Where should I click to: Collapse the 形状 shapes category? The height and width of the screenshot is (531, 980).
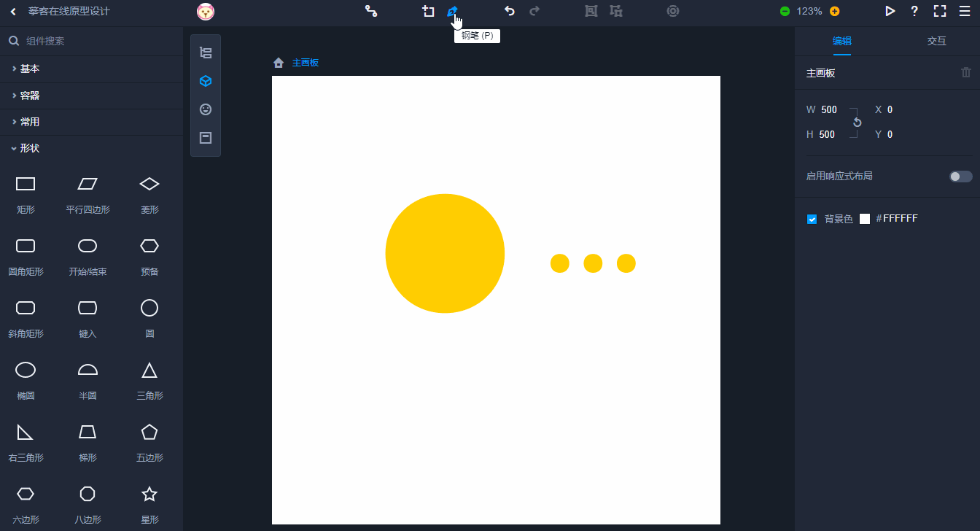coord(29,148)
